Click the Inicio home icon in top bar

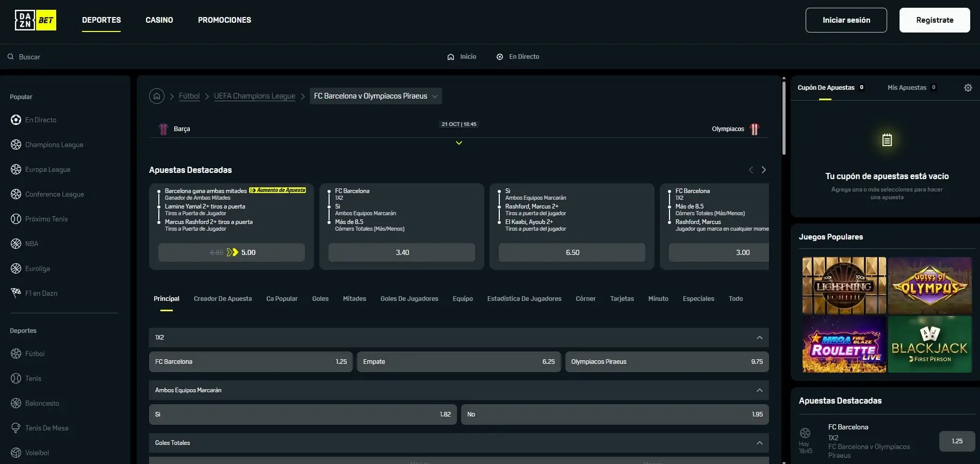pos(451,57)
